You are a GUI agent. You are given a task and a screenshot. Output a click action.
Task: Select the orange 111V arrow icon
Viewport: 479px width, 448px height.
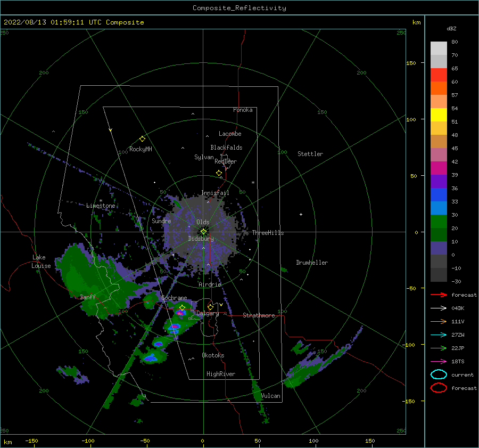439,321
